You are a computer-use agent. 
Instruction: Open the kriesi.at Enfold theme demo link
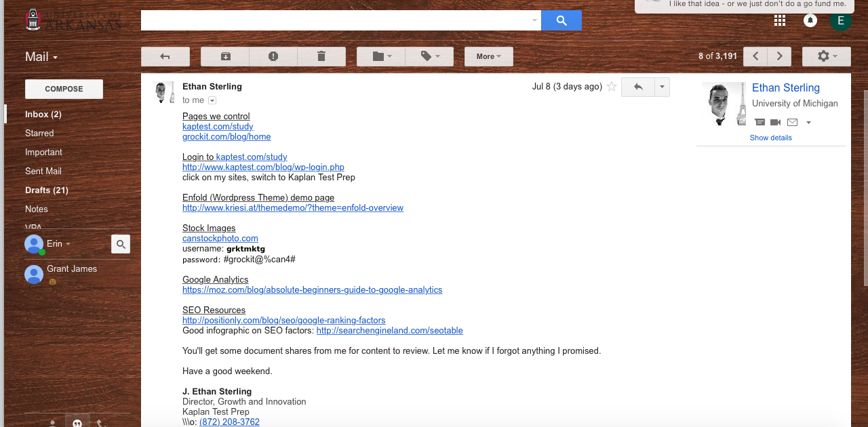pyautogui.click(x=293, y=208)
